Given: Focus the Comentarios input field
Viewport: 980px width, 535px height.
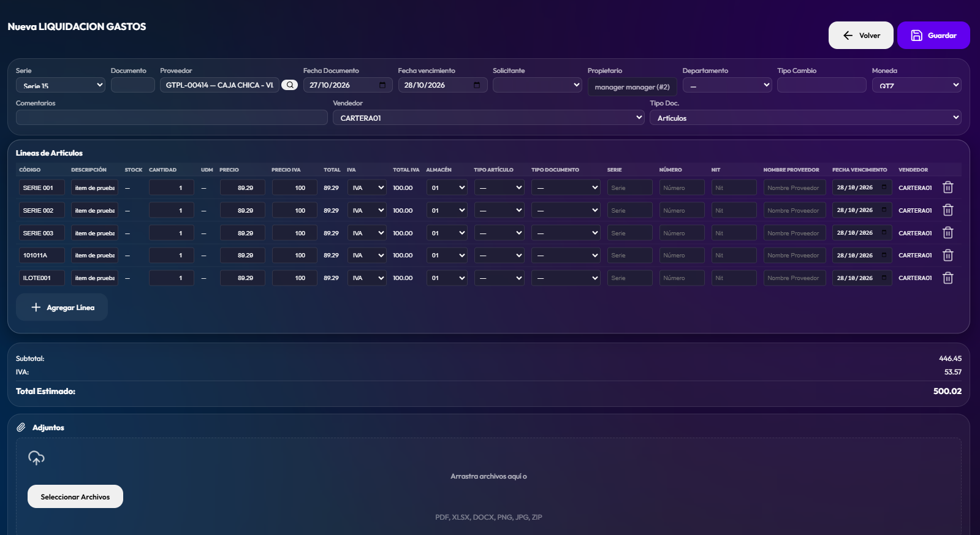Looking at the screenshot, I should [x=172, y=118].
